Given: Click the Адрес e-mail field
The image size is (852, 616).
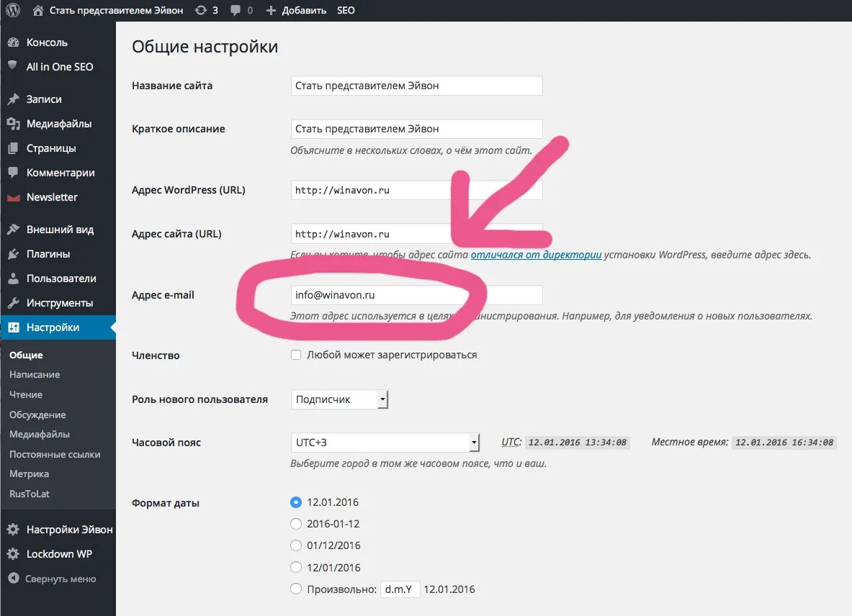Looking at the screenshot, I should point(417,295).
